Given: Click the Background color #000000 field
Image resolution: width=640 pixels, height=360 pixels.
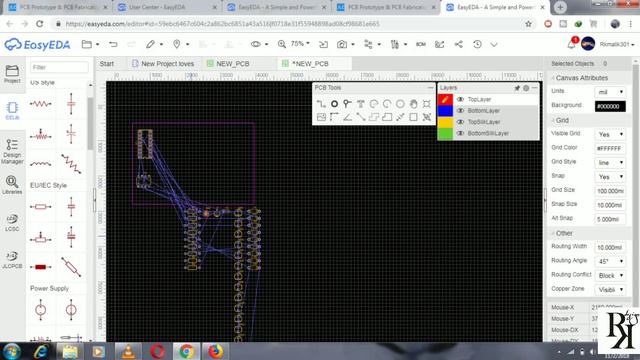Looking at the screenshot, I should pos(610,106).
